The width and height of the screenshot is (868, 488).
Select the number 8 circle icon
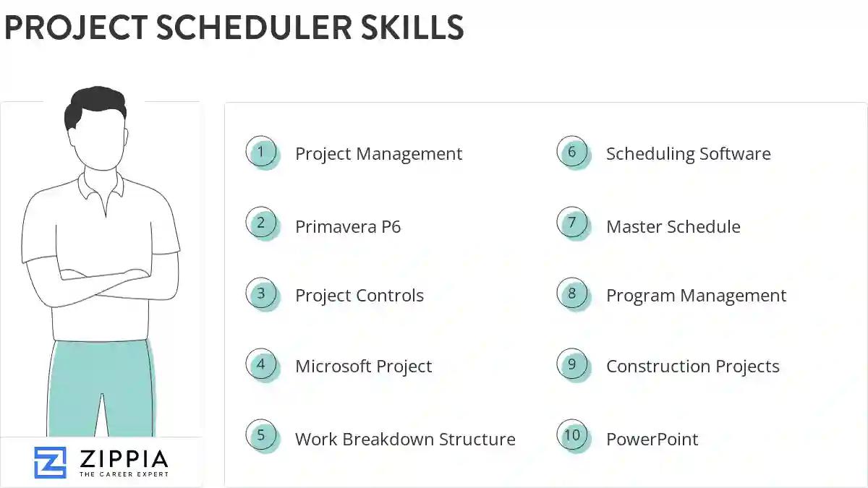[x=572, y=294]
